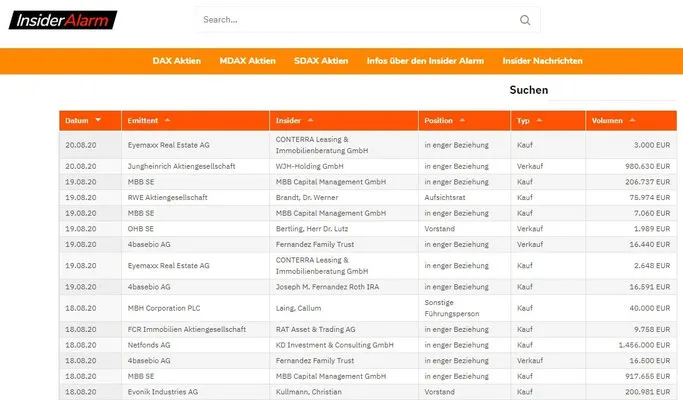Screen dimensions: 683x400
Task: Open Infos über den Insider Alarm
Action: [x=425, y=61]
